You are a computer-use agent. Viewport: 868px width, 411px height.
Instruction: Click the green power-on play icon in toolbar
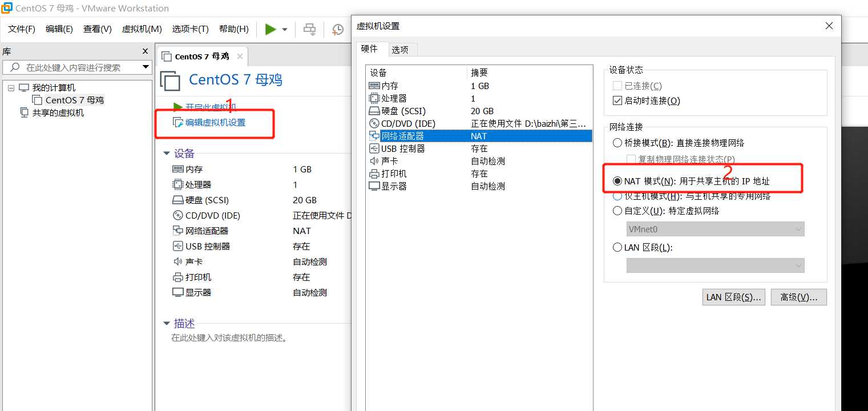pyautogui.click(x=271, y=29)
